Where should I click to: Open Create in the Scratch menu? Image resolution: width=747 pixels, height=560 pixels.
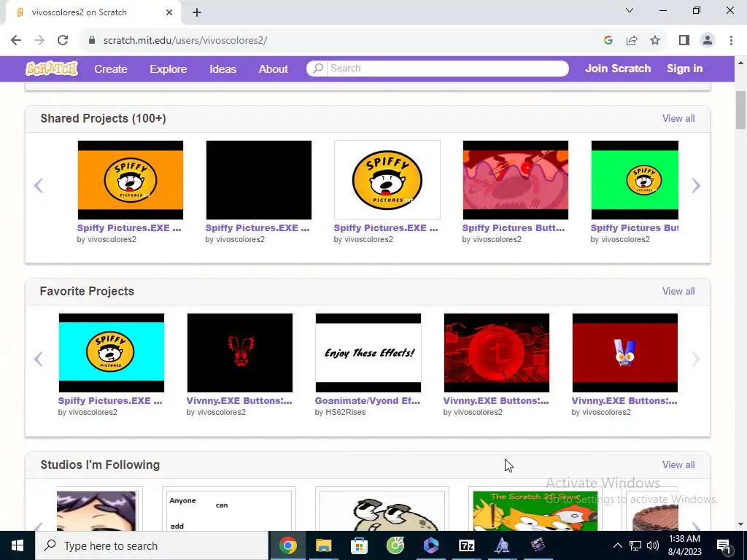pyautogui.click(x=111, y=69)
